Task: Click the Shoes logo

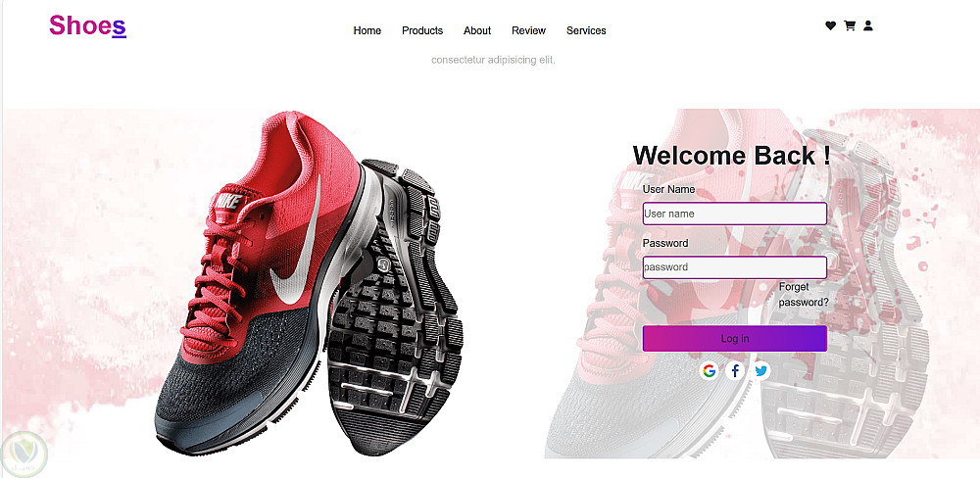Action: pos(87,25)
